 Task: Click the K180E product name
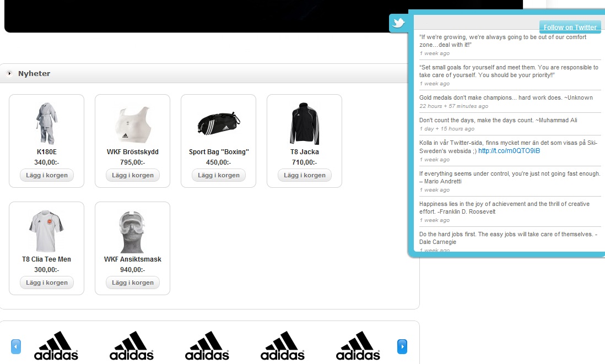[x=47, y=152]
